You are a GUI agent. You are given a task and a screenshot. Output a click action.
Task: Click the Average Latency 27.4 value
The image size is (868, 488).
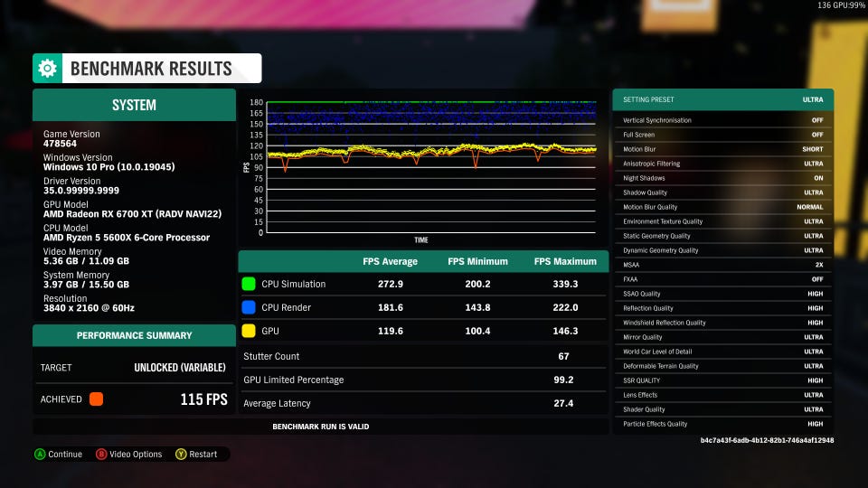click(563, 403)
